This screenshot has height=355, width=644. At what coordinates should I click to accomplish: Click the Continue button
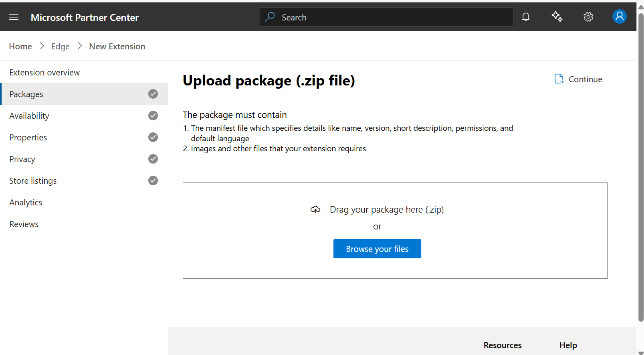coord(578,79)
